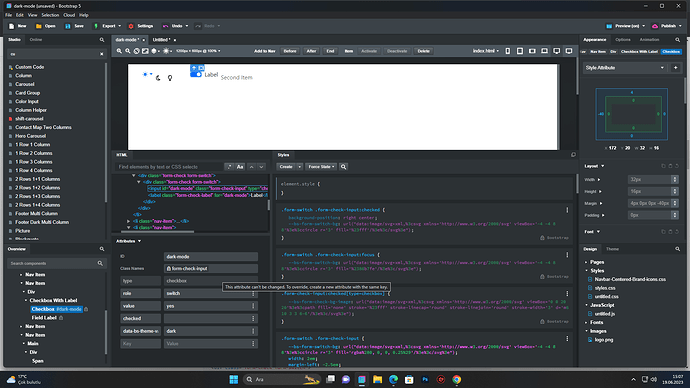Screen dimensions: 690x388
Task: Collapse the Styles group in Design panel
Action: pyautogui.click(x=587, y=271)
